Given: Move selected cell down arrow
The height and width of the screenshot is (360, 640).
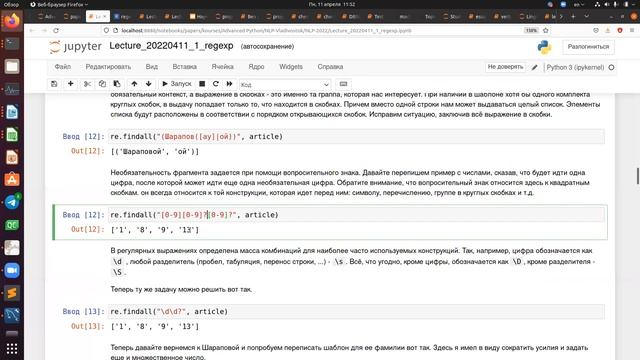Looking at the screenshot, I should [149, 84].
